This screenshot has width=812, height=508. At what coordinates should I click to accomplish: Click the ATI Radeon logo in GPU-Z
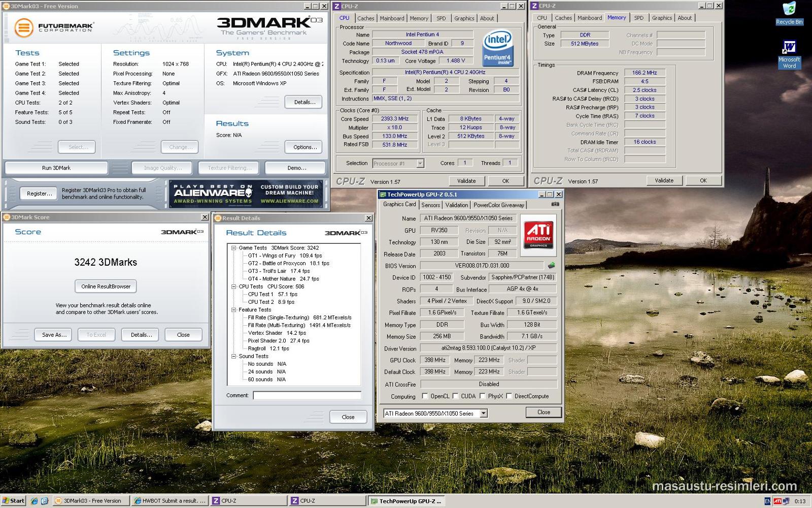click(538, 235)
